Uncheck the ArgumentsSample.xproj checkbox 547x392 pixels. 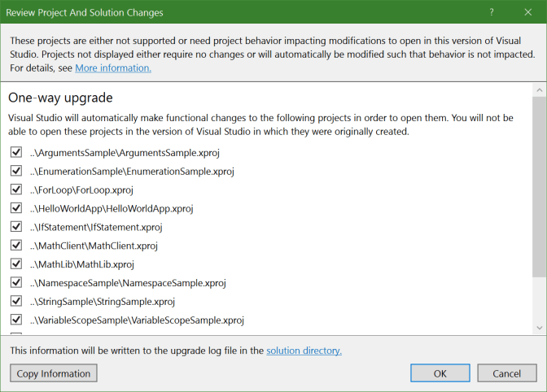[16, 152]
